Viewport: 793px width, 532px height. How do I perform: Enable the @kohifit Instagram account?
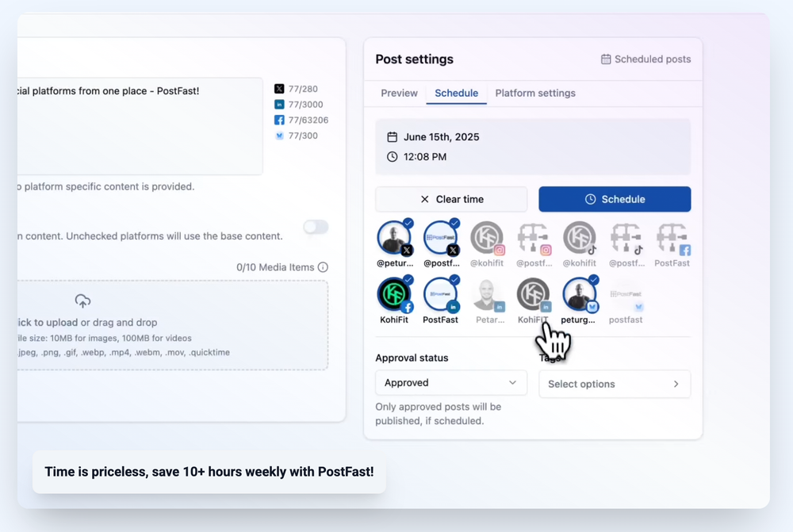(x=487, y=237)
